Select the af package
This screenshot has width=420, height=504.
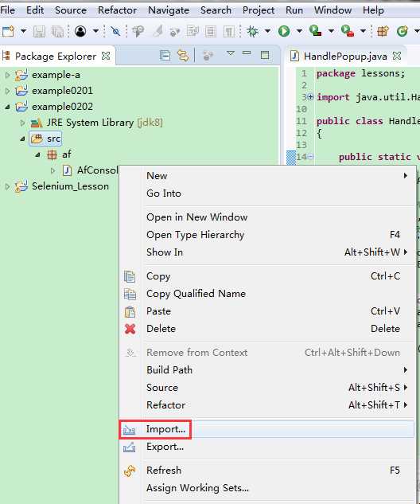point(67,154)
